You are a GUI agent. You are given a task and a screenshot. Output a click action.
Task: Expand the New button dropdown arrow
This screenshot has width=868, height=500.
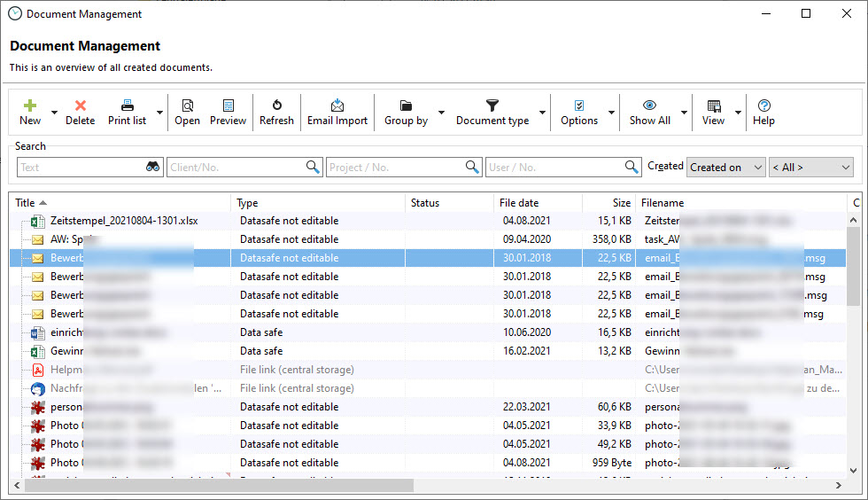coord(54,113)
